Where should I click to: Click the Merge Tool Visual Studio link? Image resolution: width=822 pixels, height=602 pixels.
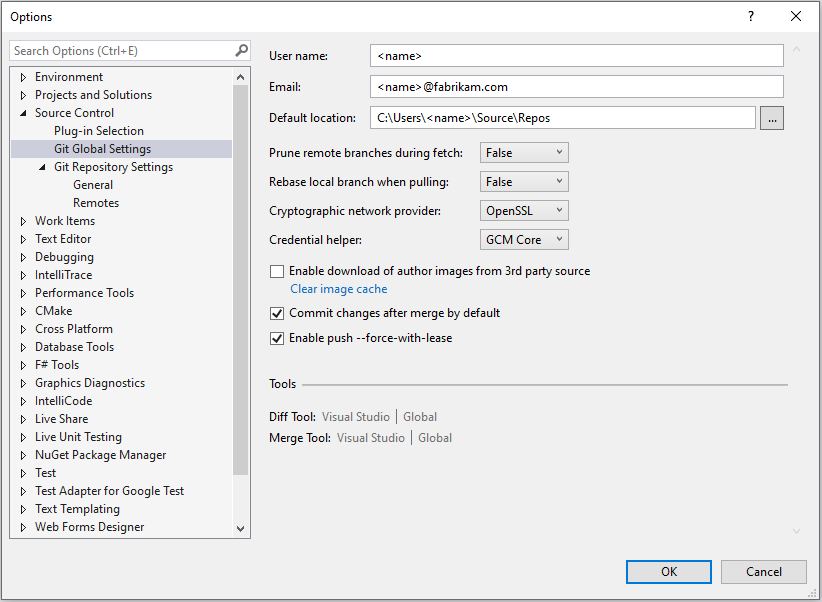(x=371, y=438)
